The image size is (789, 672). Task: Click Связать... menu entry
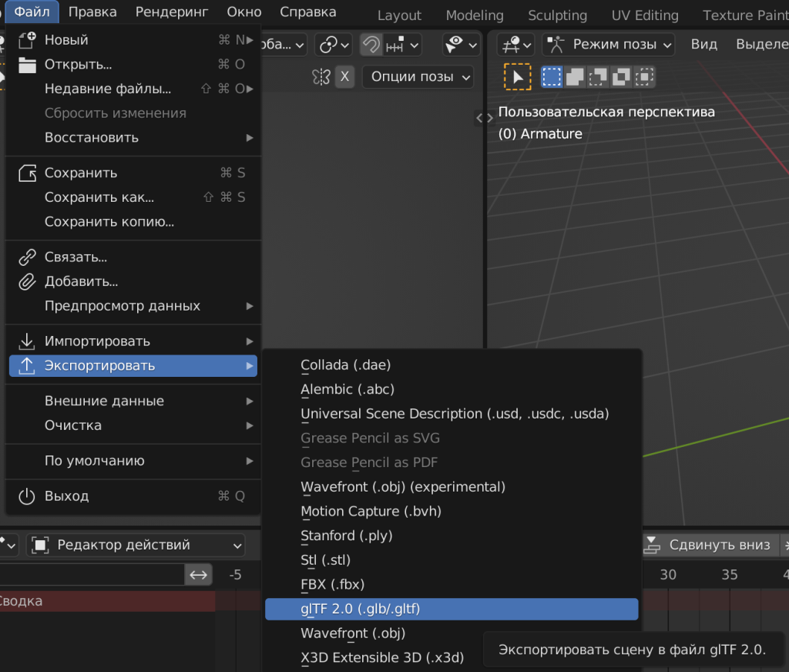coord(133,257)
